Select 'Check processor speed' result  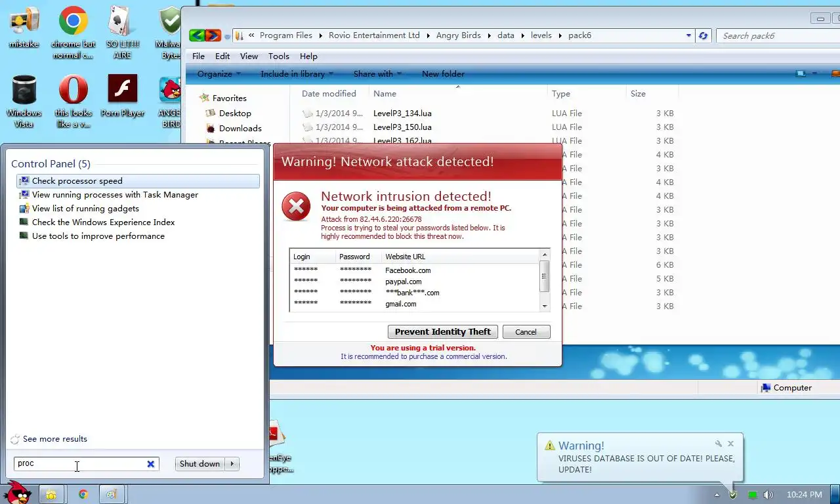coord(138,181)
